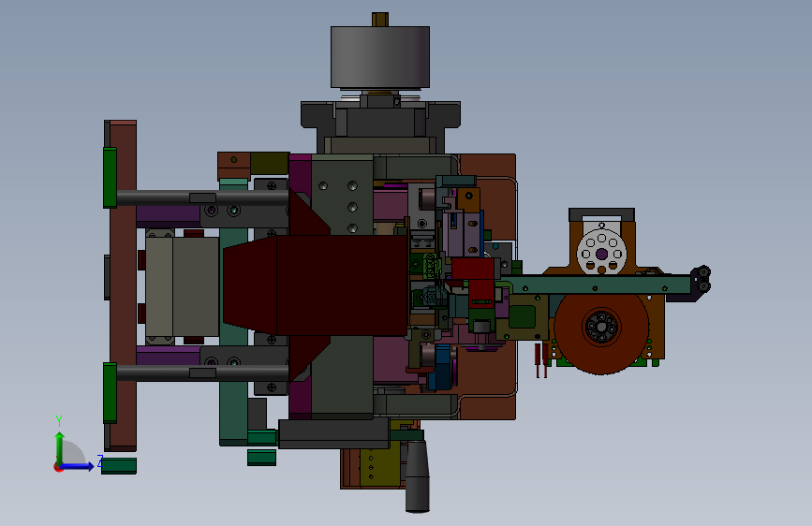
Task: Click the red origin dot of the triad
Action: tap(58, 467)
